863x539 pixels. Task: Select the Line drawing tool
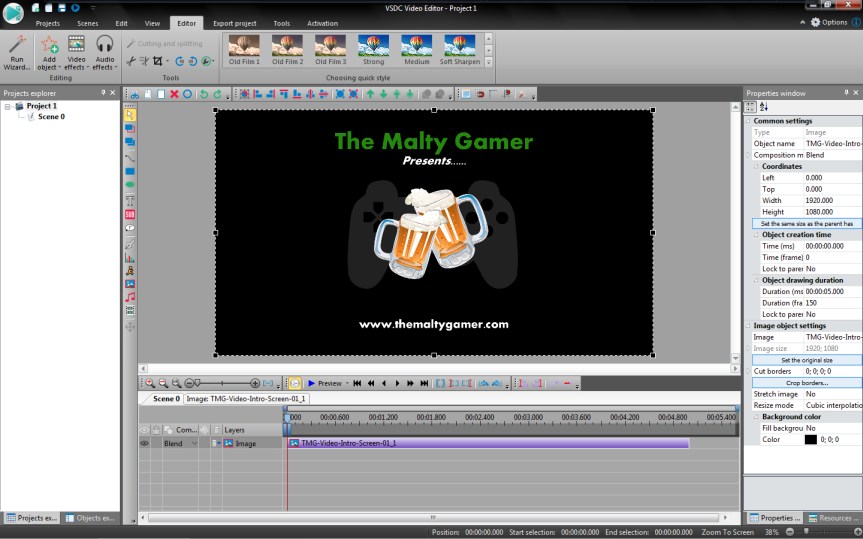pyautogui.click(x=130, y=157)
